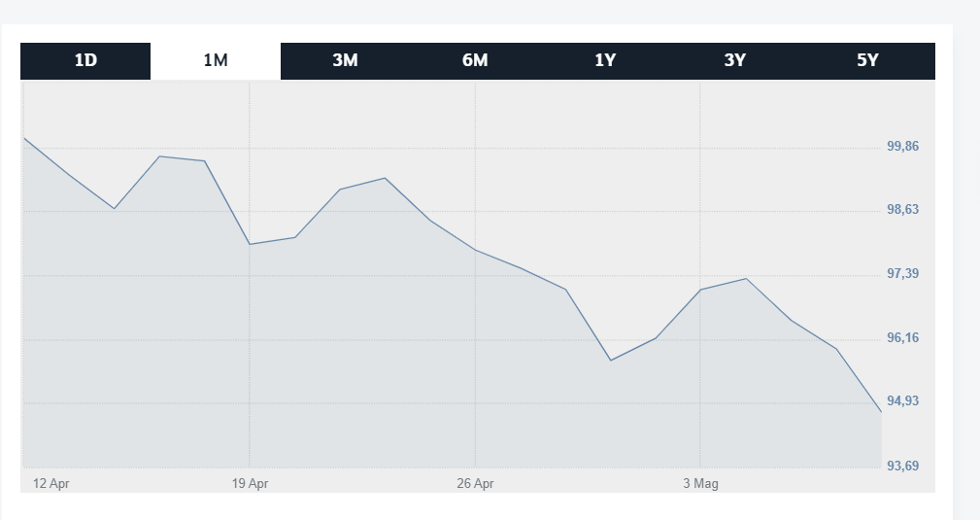Image resolution: width=980 pixels, height=520 pixels.
Task: Display the 5Y chart history tab
Action: tap(867, 60)
